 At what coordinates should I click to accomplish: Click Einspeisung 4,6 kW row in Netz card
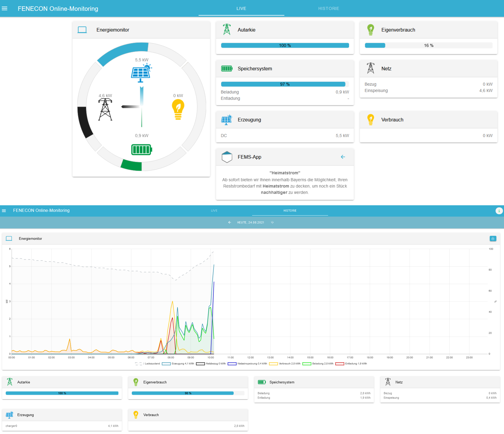click(x=429, y=90)
